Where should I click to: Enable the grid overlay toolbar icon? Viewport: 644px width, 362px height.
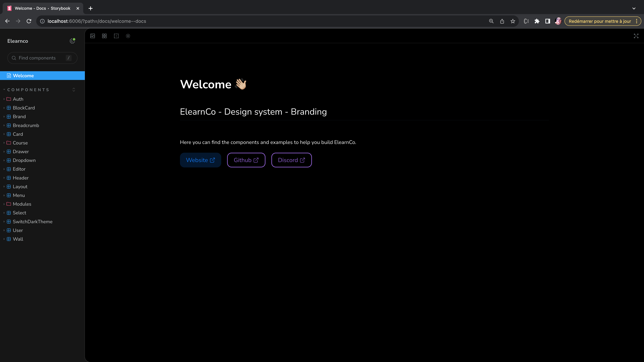point(104,36)
